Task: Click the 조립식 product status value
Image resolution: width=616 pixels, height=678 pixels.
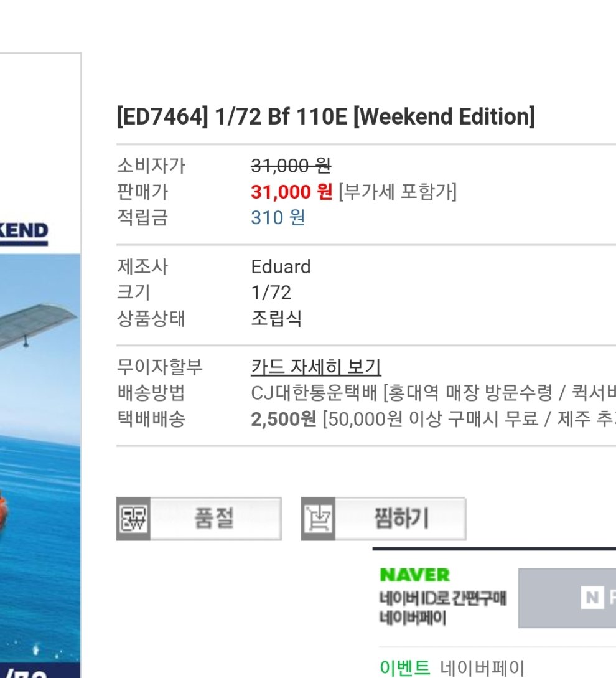Action: (x=276, y=319)
